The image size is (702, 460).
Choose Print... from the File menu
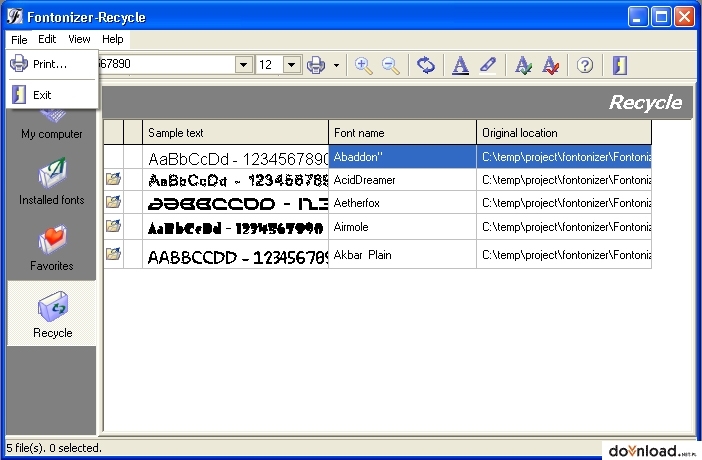[x=52, y=64]
